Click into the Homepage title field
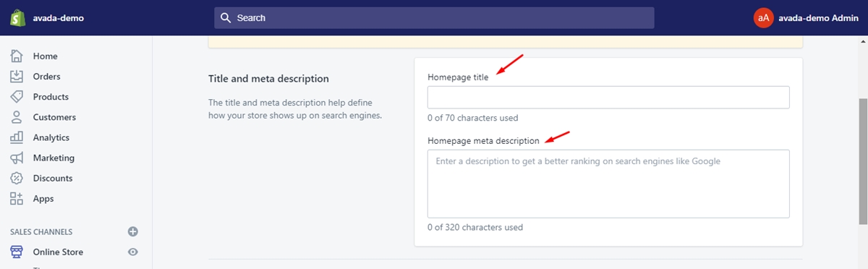Image resolution: width=868 pixels, height=269 pixels. click(x=608, y=98)
